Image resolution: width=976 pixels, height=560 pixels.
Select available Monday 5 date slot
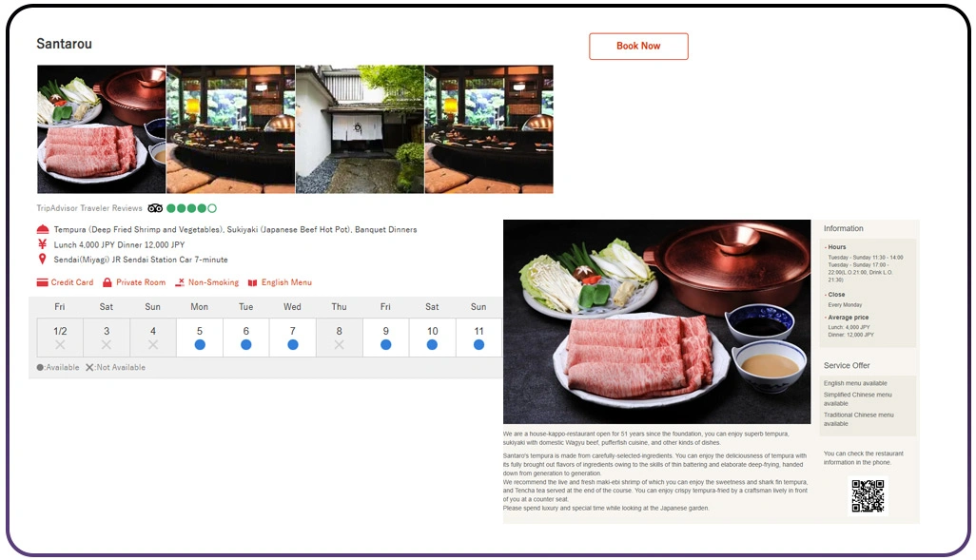pyautogui.click(x=200, y=338)
